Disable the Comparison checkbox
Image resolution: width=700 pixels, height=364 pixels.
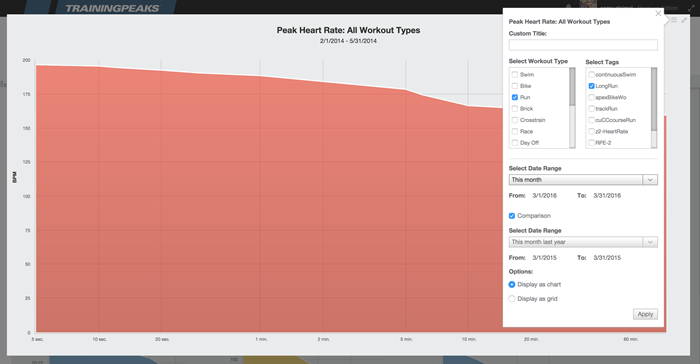tap(512, 216)
